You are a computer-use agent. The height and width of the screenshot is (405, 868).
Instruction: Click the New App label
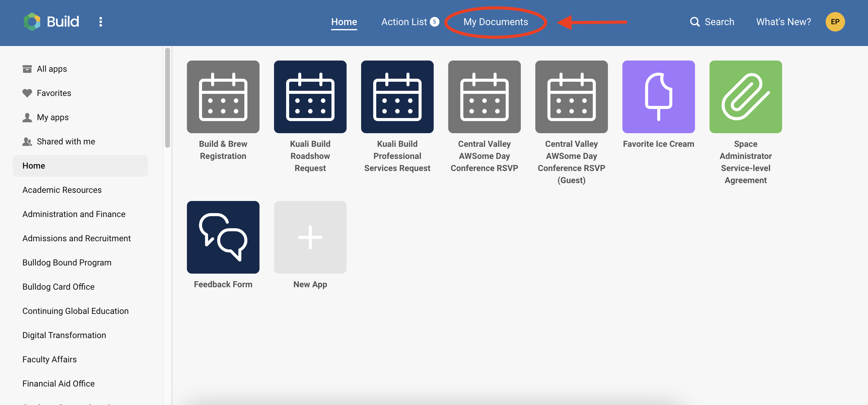(310, 284)
